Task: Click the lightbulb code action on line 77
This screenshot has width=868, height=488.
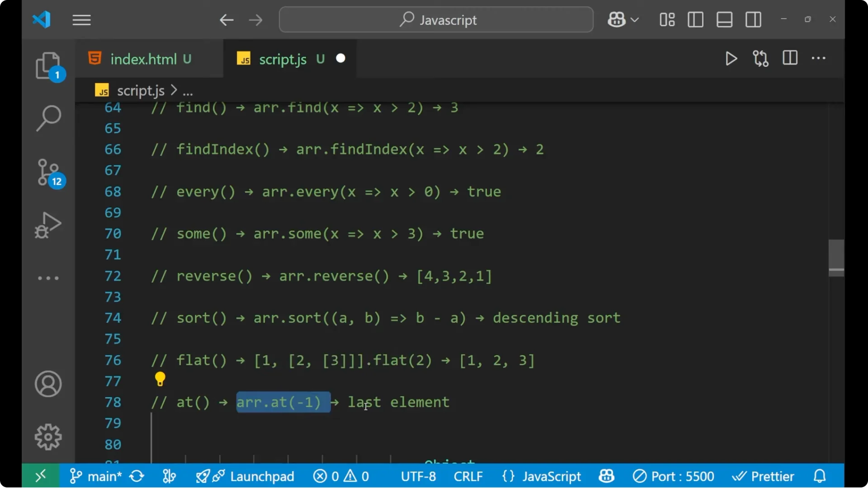Action: click(x=160, y=380)
